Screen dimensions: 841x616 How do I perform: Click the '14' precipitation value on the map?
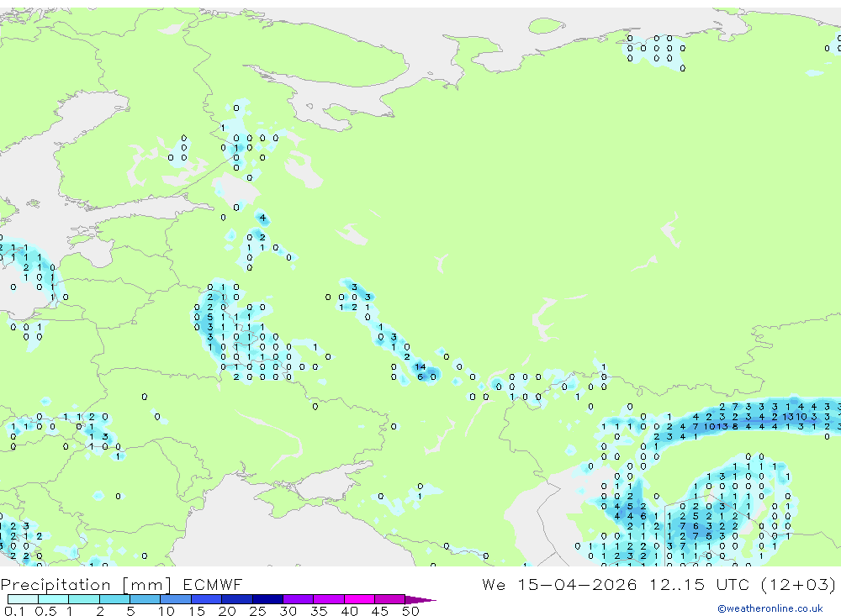point(420,367)
